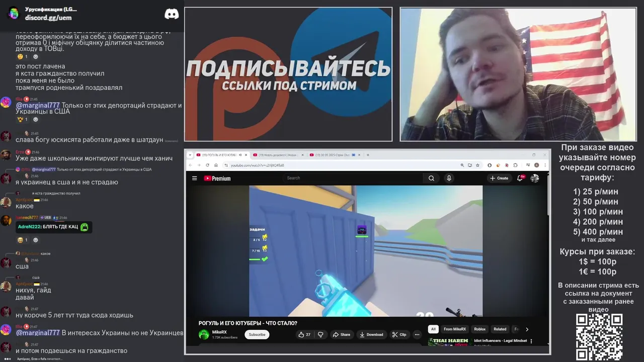
Task: Open the browser extensions puzzle icon
Action: [515, 165]
